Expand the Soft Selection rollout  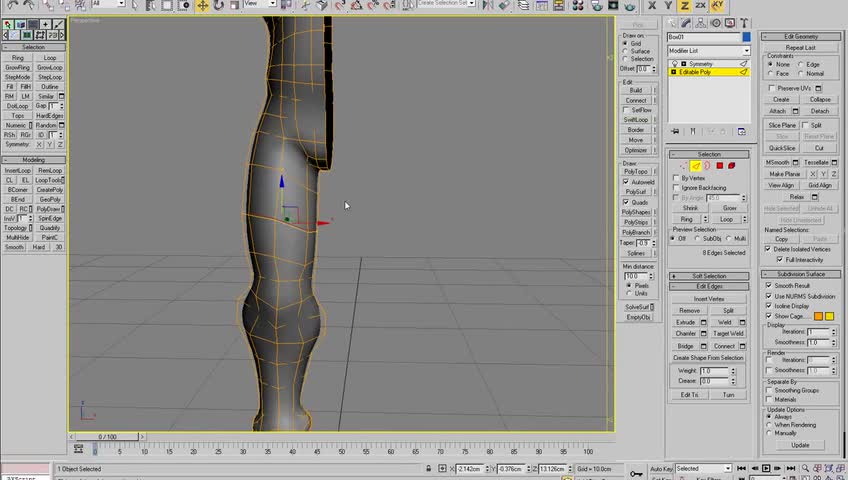(x=709, y=276)
